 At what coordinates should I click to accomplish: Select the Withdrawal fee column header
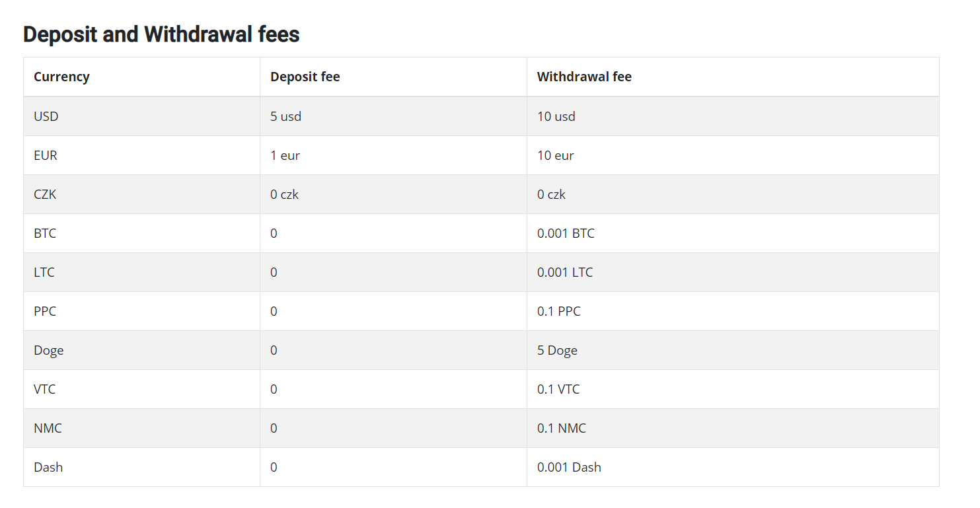click(584, 77)
